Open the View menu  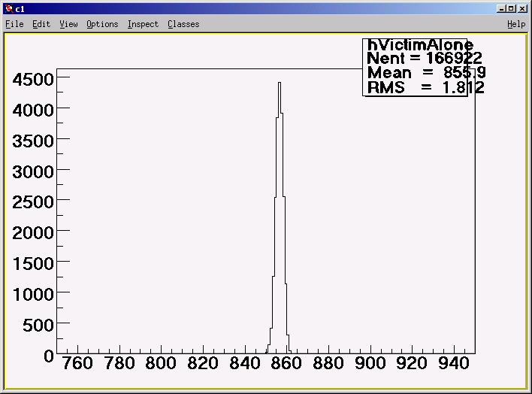(x=68, y=24)
